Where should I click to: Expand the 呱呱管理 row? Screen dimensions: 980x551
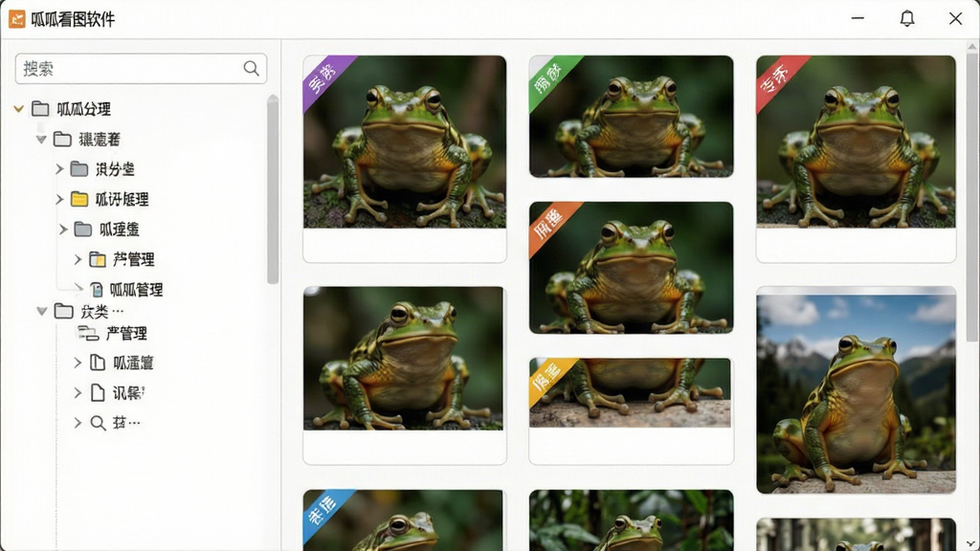(x=78, y=288)
